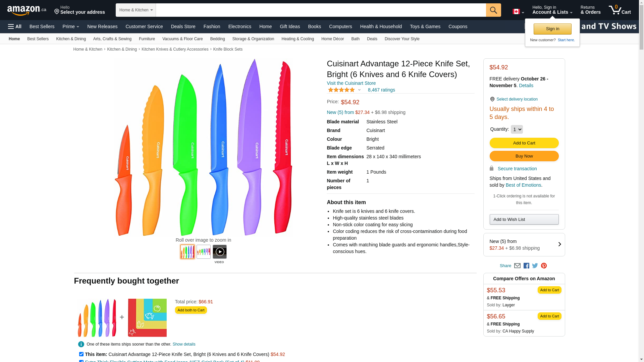Go to Kitchen & Dining subnav tab
The image size is (644, 362).
click(71, 39)
